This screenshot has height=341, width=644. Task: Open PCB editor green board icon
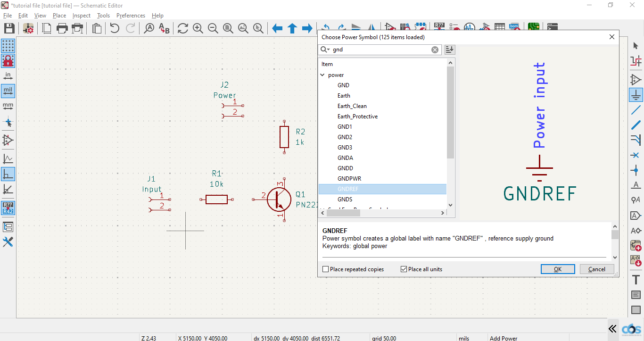pyautogui.click(x=534, y=27)
